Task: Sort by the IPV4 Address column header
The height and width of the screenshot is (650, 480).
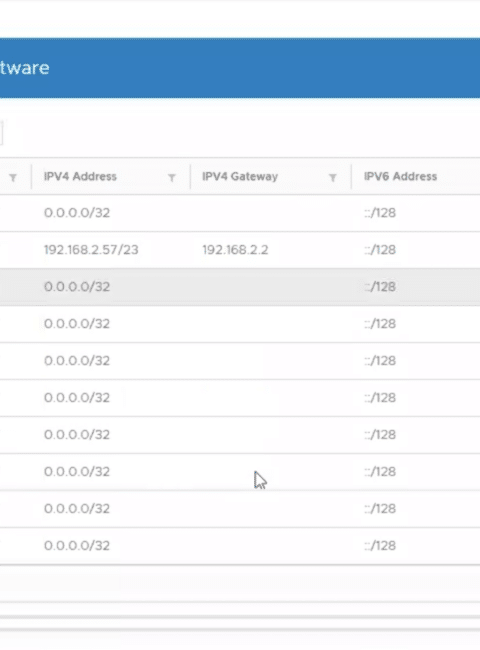Action: pos(80,177)
